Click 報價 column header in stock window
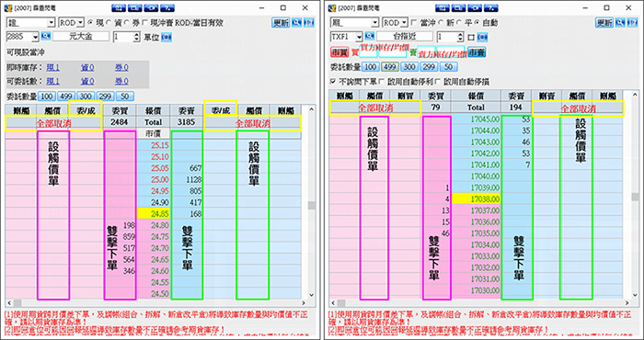The image size is (644, 340). coord(153,110)
